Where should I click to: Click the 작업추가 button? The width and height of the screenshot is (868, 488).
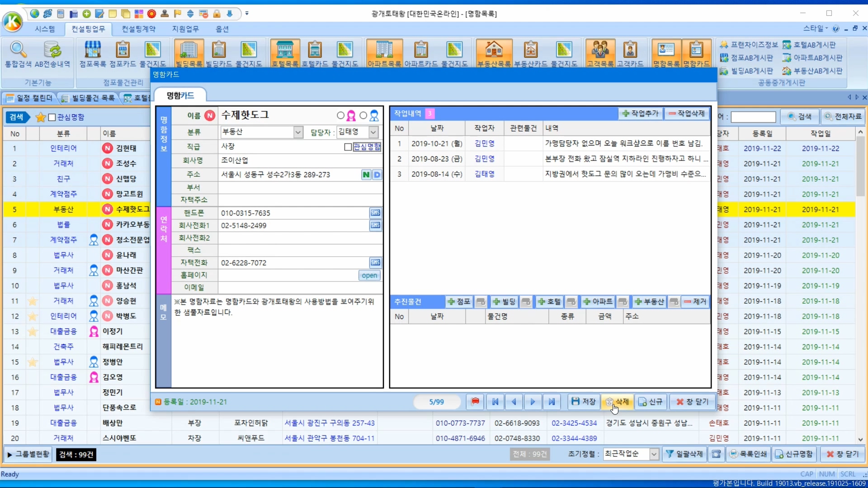pyautogui.click(x=641, y=113)
